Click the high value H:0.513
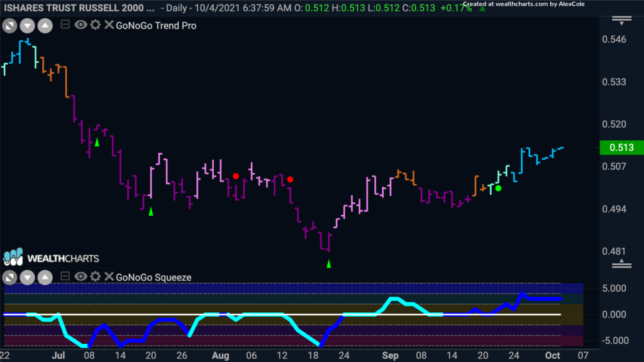This screenshot has width=644, height=362. pos(348,8)
